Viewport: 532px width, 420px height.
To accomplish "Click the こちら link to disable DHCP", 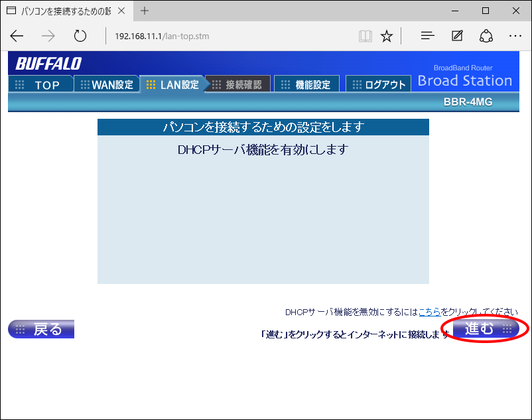I will point(431,309).
